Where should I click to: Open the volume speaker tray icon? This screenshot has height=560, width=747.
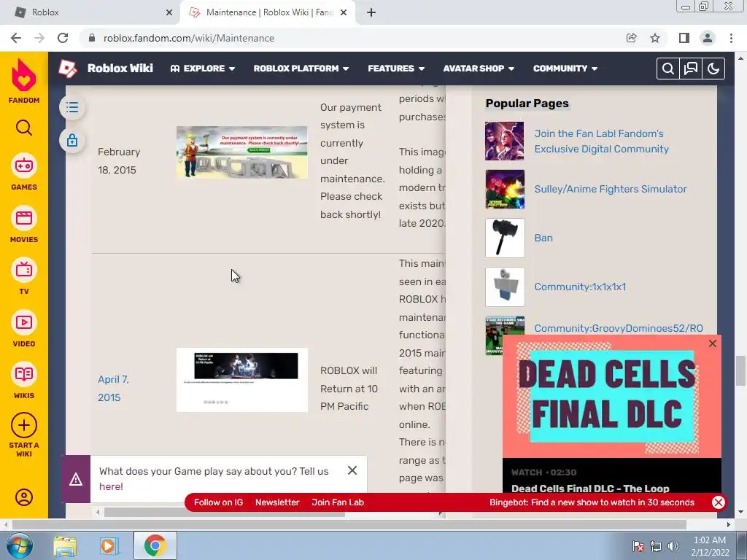click(x=673, y=546)
